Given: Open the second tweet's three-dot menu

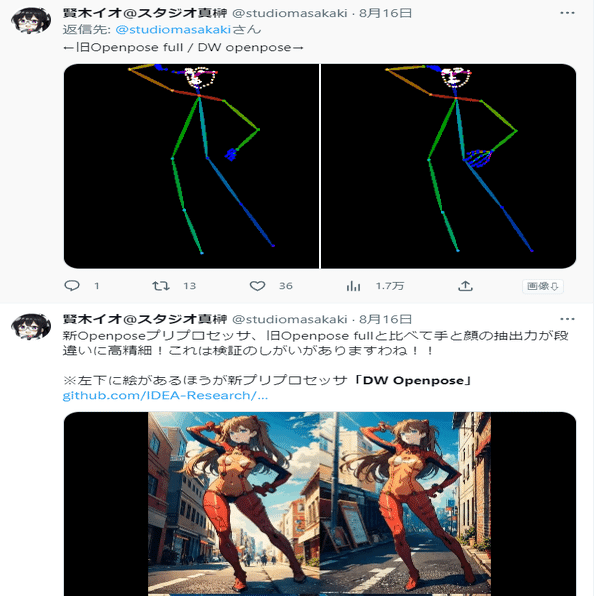Looking at the screenshot, I should click(567, 319).
